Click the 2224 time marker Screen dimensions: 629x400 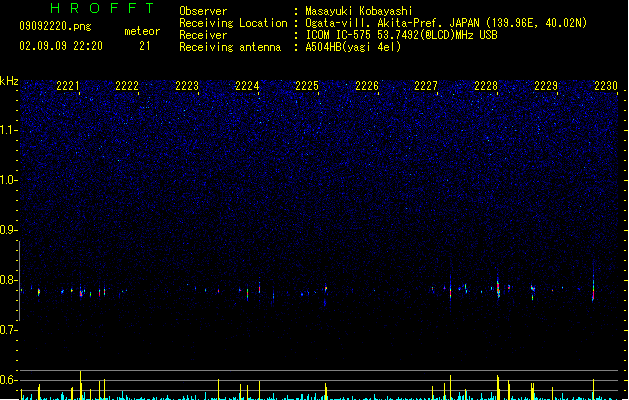coord(247,86)
